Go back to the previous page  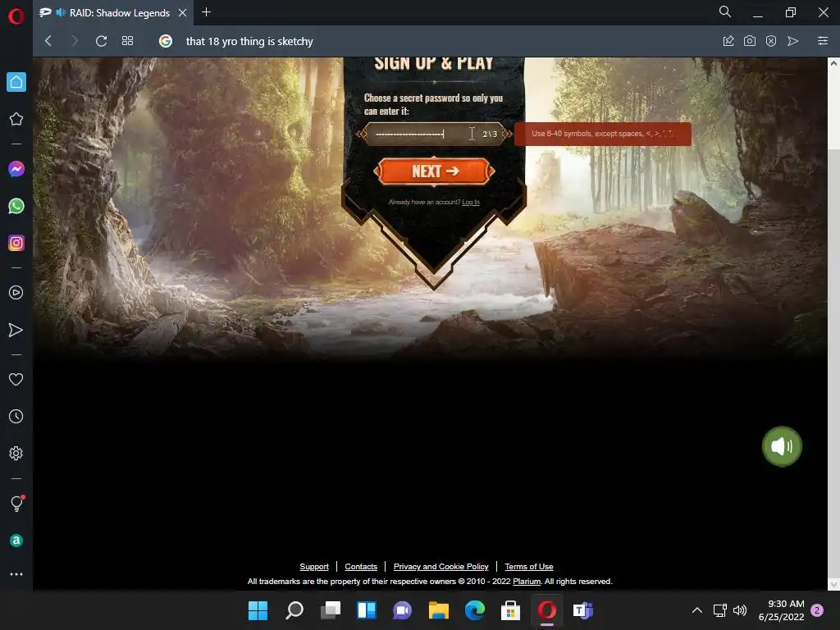[48, 41]
